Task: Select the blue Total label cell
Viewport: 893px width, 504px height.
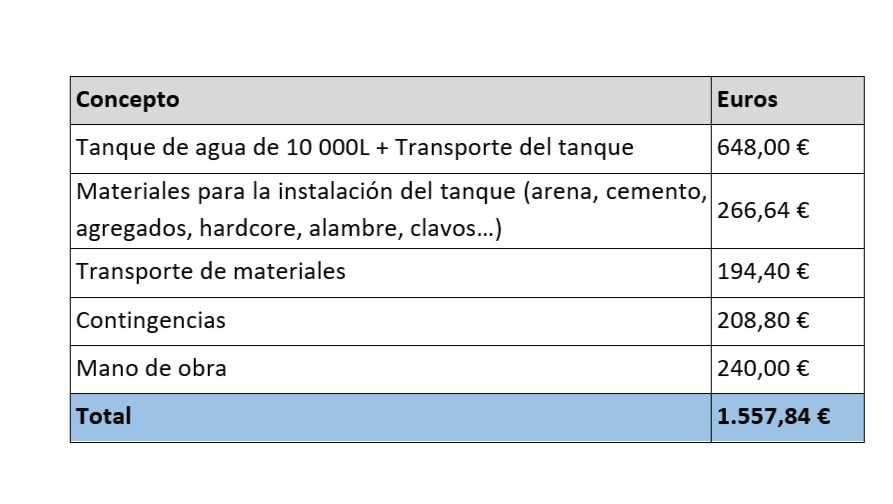Action: coord(391,417)
